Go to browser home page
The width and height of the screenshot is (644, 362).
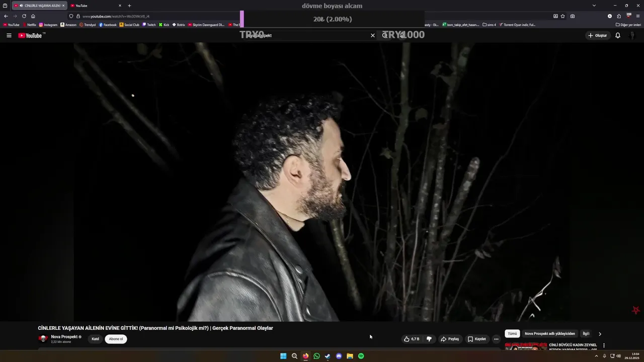[x=33, y=16]
